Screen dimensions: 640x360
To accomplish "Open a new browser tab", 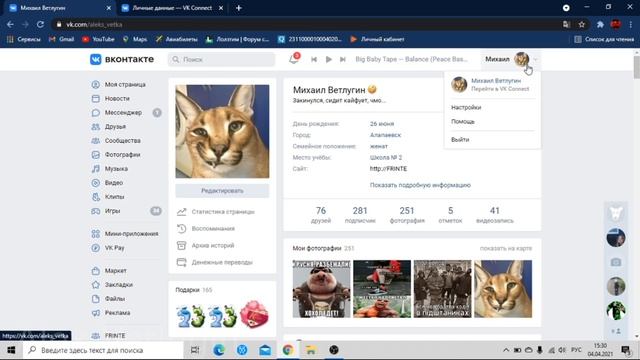I will tap(238, 8).
